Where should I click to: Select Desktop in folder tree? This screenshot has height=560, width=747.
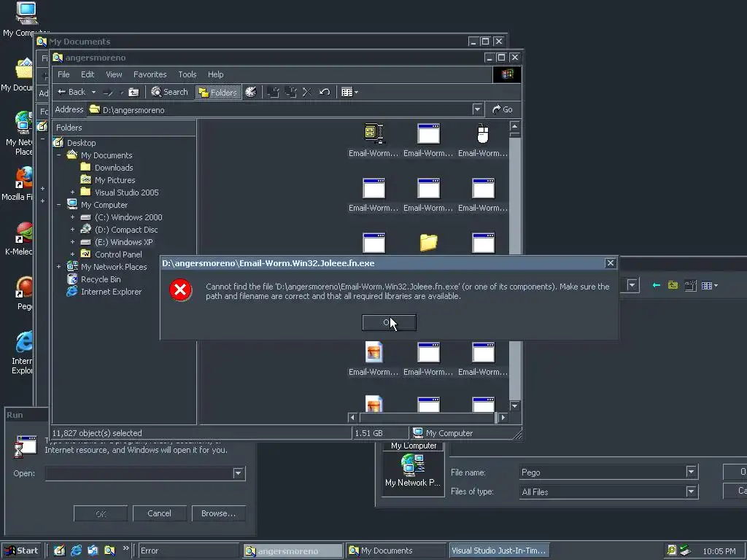pyautogui.click(x=81, y=143)
